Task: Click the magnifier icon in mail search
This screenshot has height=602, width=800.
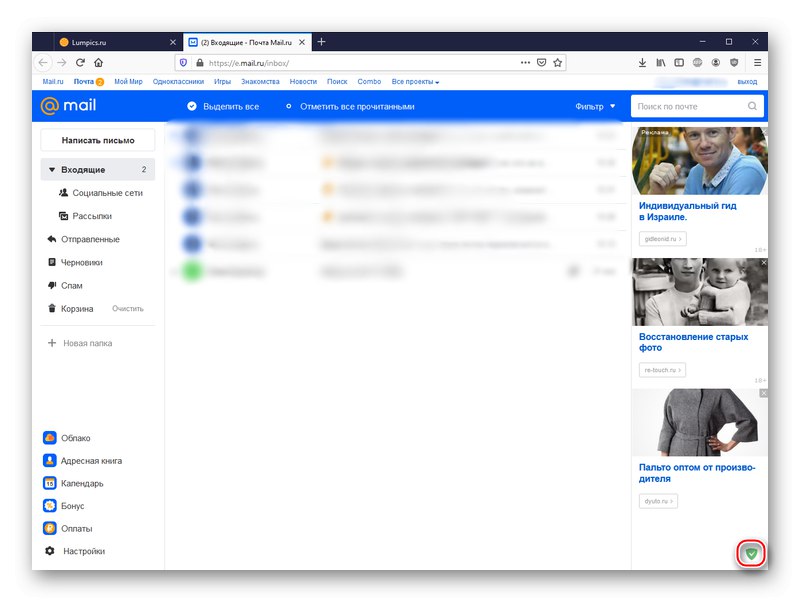Action: click(752, 106)
